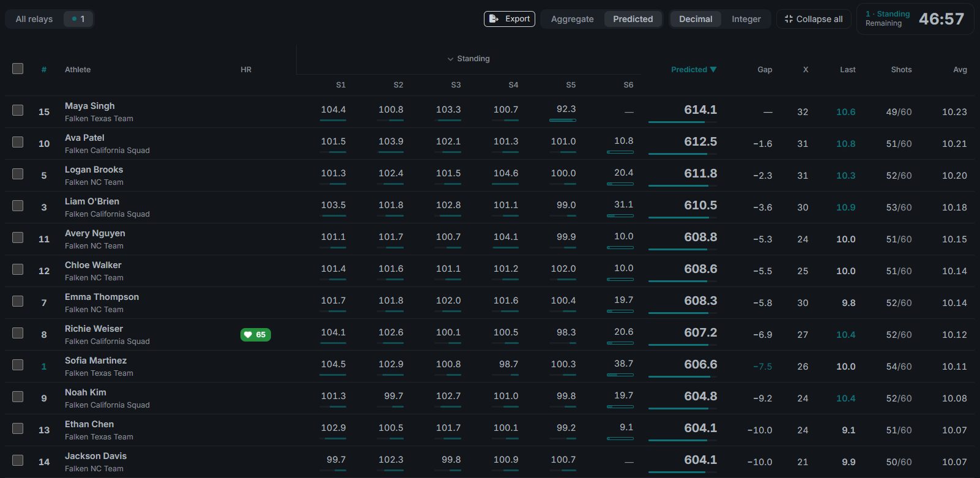This screenshot has height=478, width=980.
Task: Check the box for Ava Patel
Action: (18, 142)
